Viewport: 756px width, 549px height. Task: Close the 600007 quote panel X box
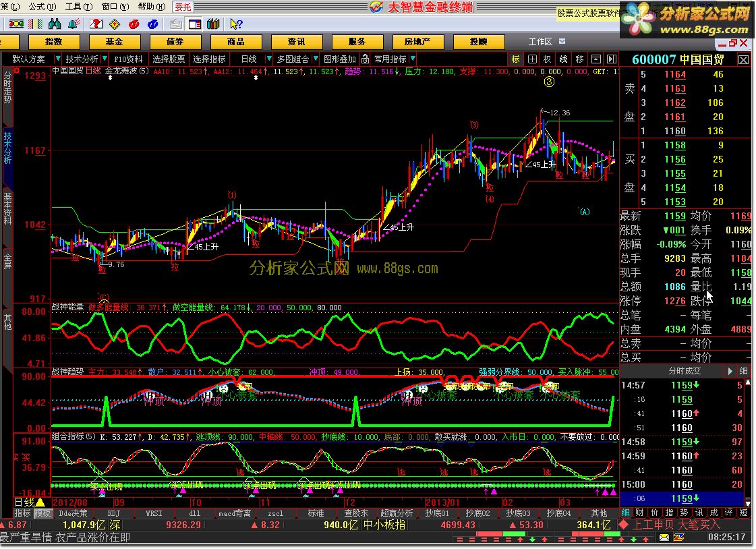pos(743,60)
